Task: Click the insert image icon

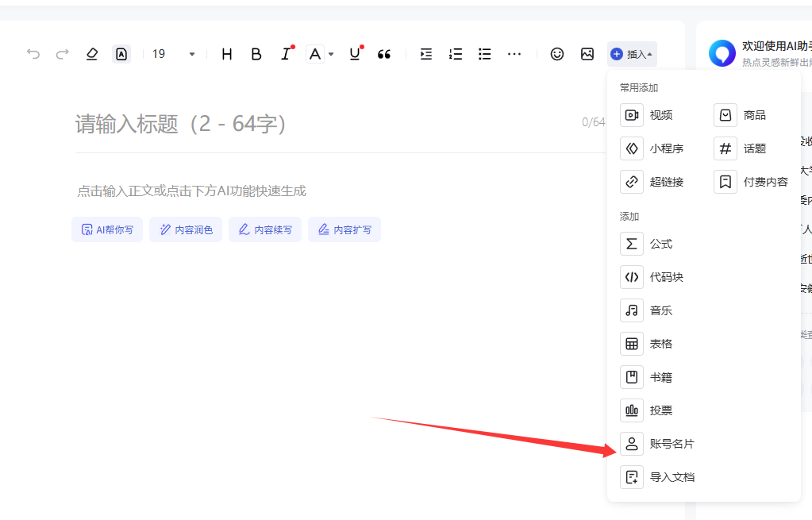Action: [587, 54]
